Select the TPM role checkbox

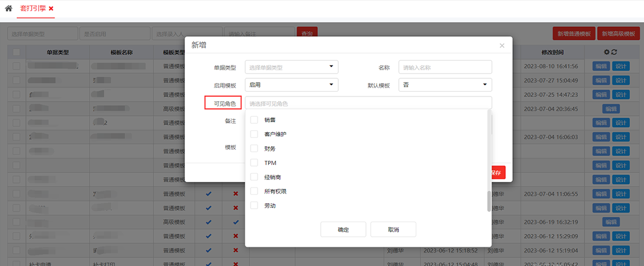click(254, 163)
